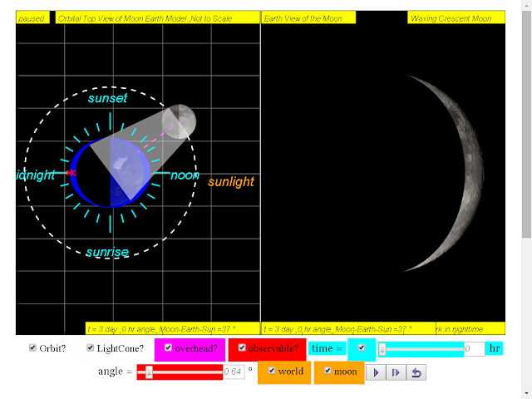This screenshot has width=532, height=399.
Task: Click the 'sunlight' label
Action: (231, 182)
